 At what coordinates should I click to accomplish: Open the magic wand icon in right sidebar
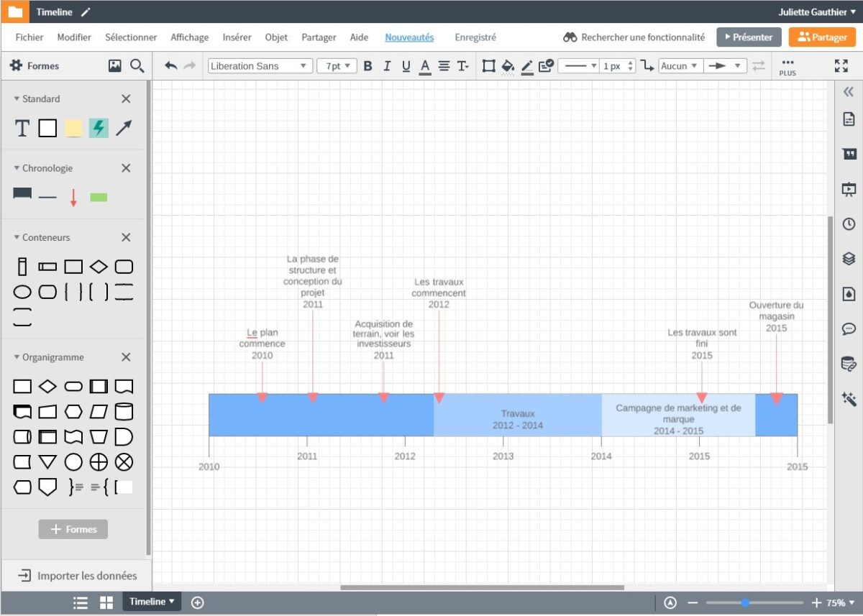coord(849,399)
